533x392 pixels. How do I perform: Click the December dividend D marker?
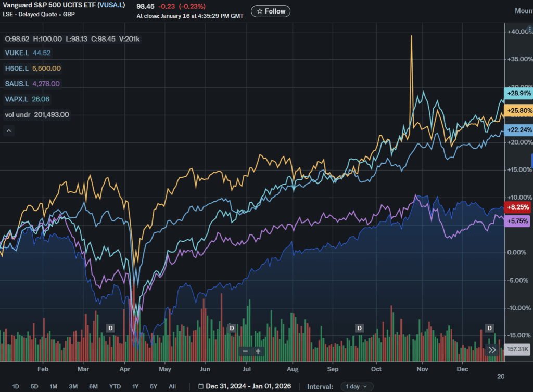(x=489, y=328)
